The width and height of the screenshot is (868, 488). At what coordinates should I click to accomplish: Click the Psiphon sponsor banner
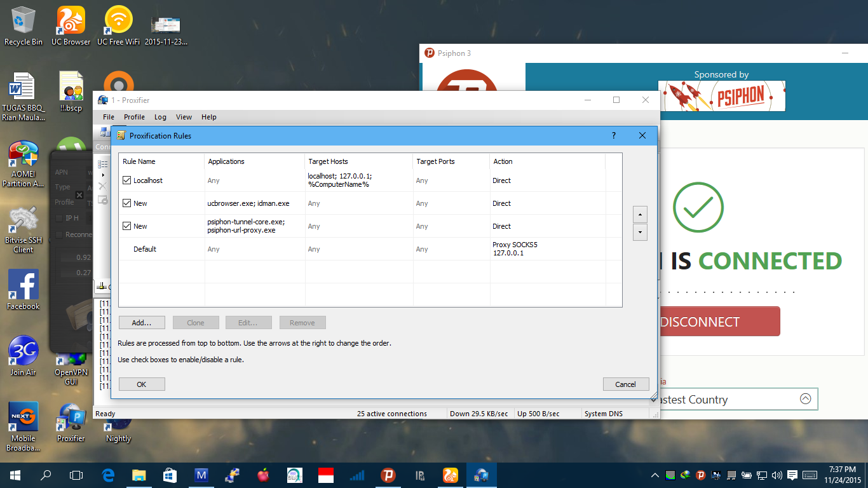721,96
